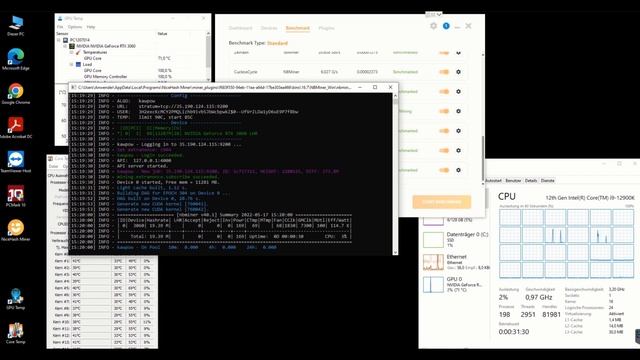The width and height of the screenshot is (640, 360).
Task: Toggle switch in last visible benchmark row
Action: [x=444, y=170]
